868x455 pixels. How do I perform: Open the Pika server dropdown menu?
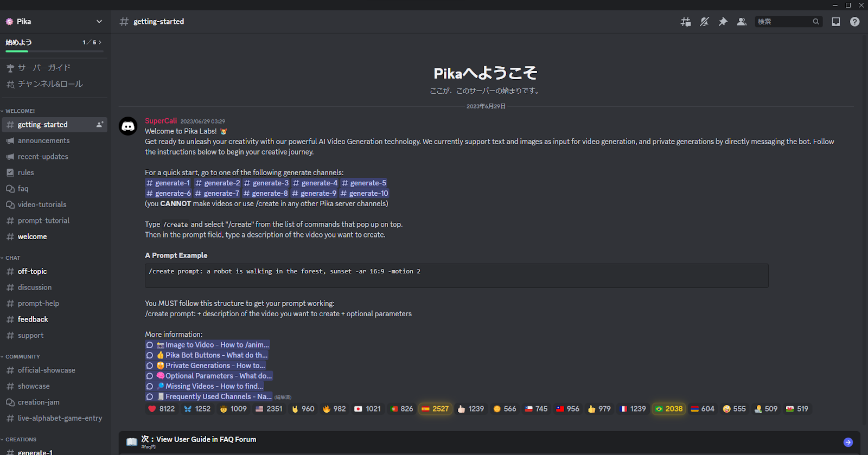[99, 22]
